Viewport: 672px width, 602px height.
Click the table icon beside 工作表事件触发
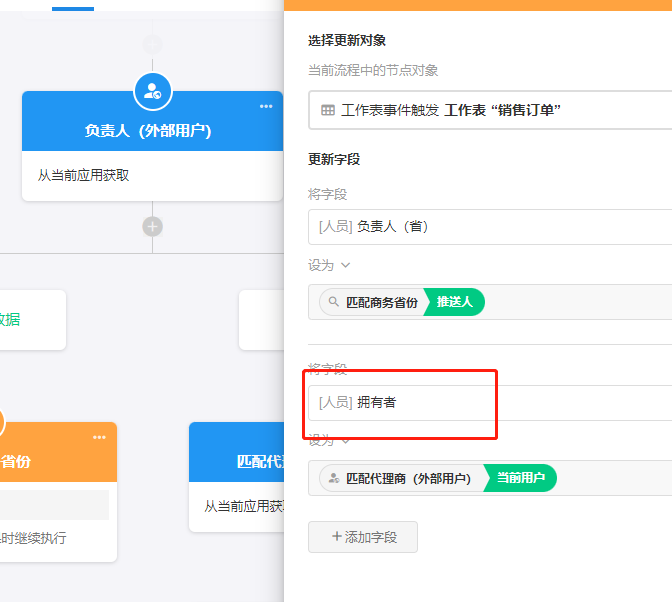[328, 110]
